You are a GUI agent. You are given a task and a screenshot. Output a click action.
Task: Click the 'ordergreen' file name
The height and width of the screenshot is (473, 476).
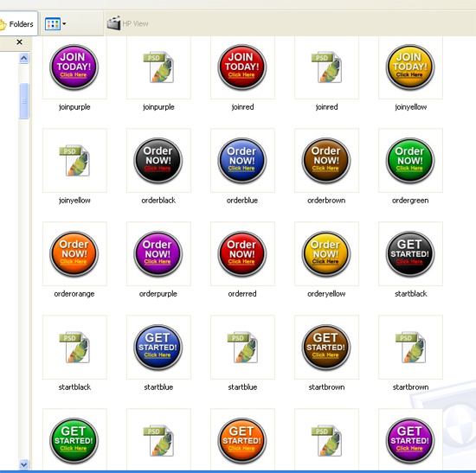click(x=410, y=201)
